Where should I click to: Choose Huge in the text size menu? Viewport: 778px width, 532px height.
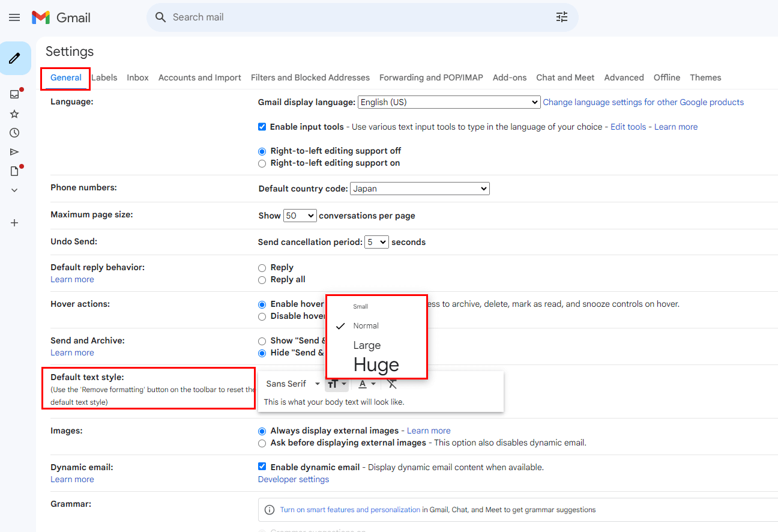click(376, 364)
